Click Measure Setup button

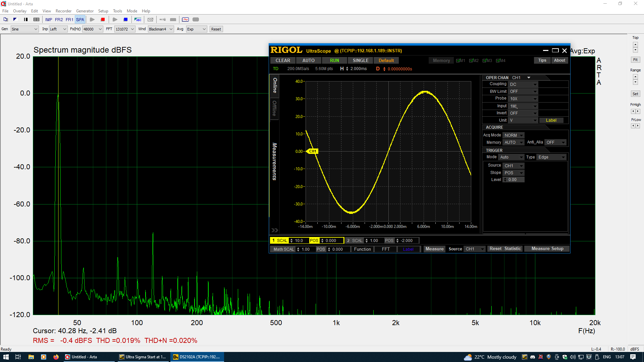(x=547, y=249)
